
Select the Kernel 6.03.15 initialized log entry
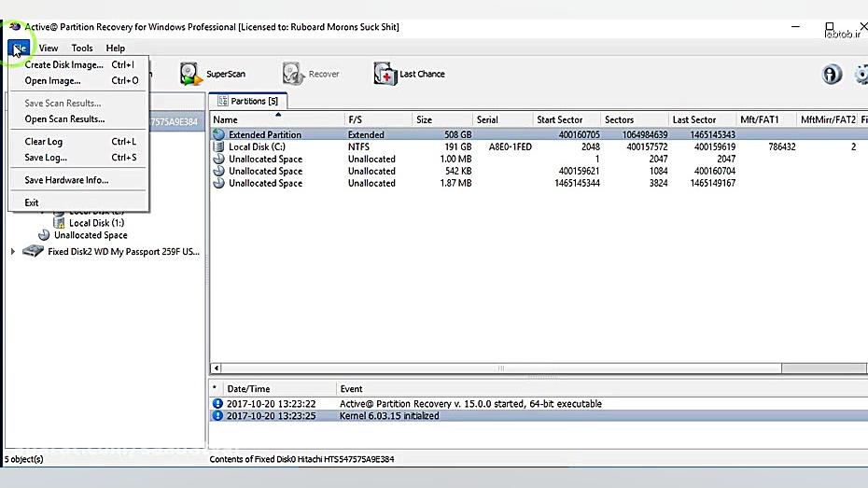tap(388, 416)
